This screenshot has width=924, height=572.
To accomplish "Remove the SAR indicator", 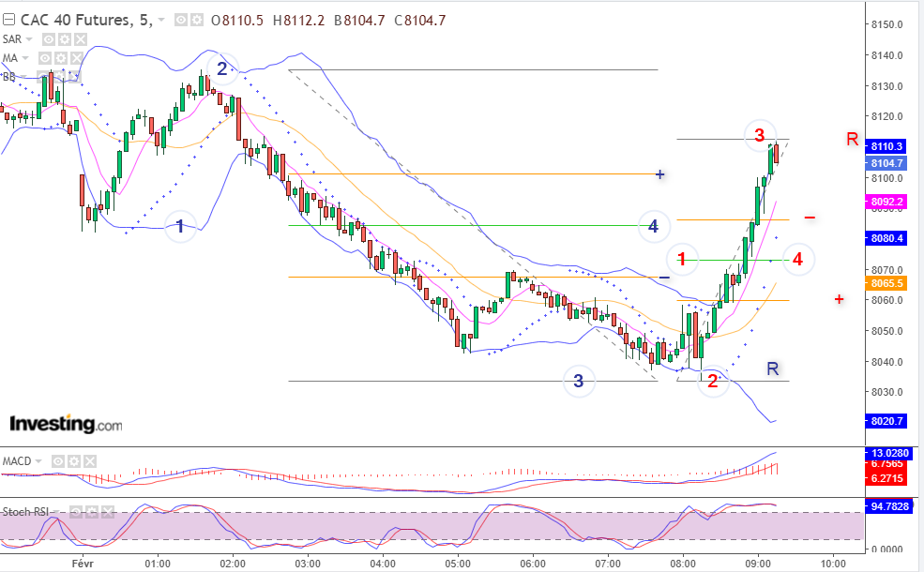I will pos(81,39).
